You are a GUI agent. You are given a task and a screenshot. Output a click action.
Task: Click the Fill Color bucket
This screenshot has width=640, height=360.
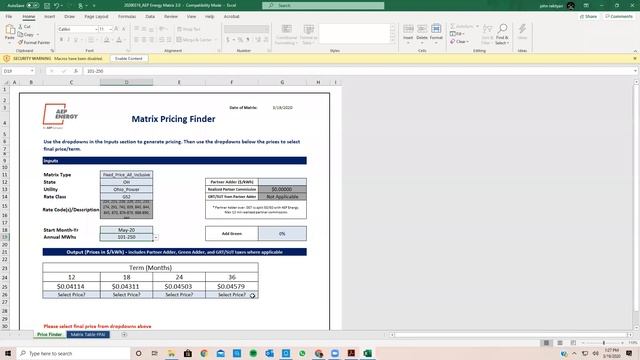[107, 40]
